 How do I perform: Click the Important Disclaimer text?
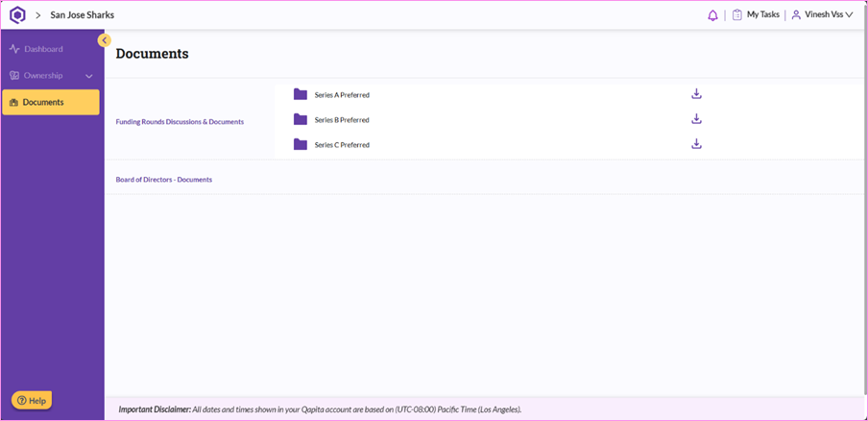[321, 409]
